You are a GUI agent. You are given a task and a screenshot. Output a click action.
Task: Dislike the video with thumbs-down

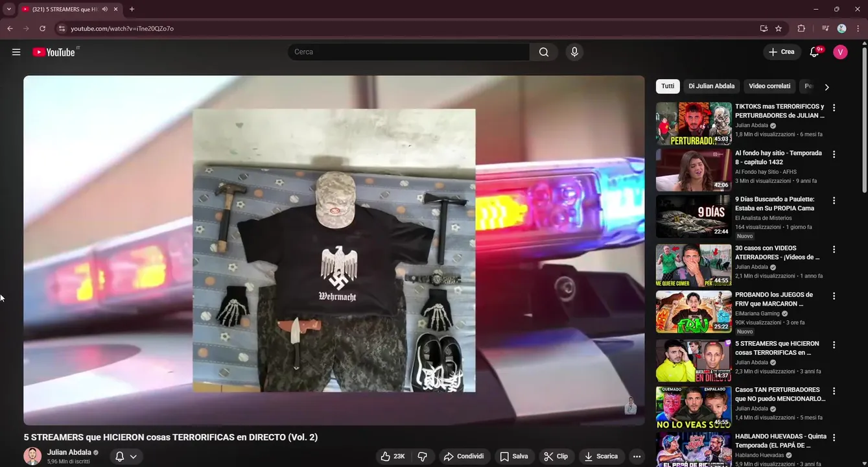423,457
